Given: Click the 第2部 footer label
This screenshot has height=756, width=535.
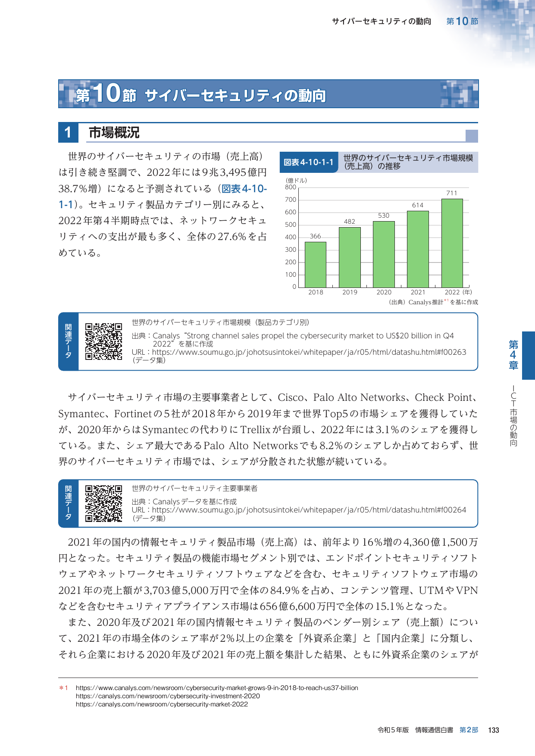Looking at the screenshot, I should coord(469,730).
